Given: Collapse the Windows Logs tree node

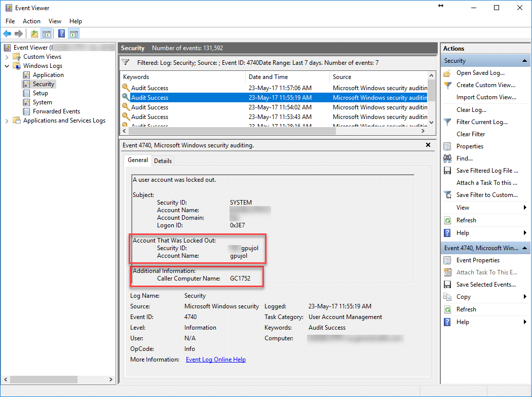Looking at the screenshot, I should pos(7,66).
